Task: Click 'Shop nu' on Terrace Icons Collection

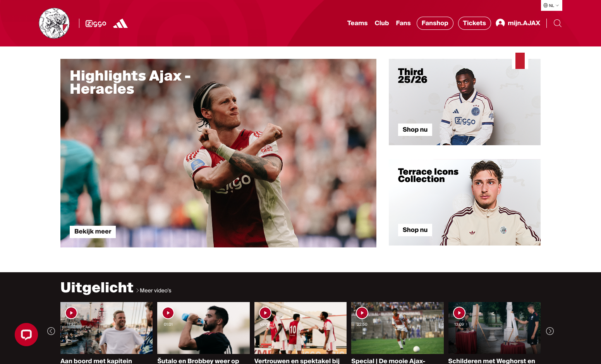Action: click(x=415, y=230)
